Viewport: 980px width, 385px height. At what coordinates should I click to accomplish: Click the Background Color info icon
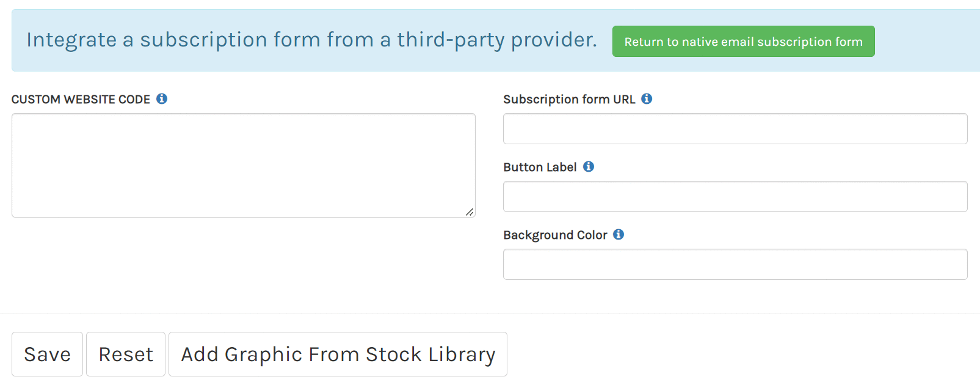(x=619, y=235)
